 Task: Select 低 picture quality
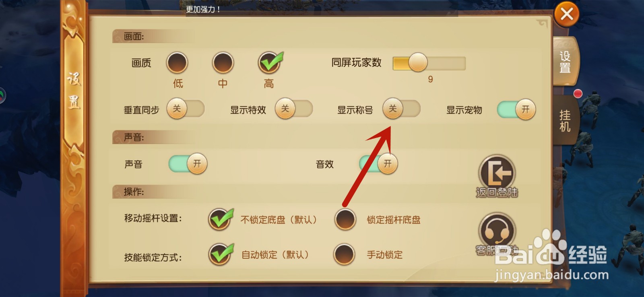pos(177,63)
